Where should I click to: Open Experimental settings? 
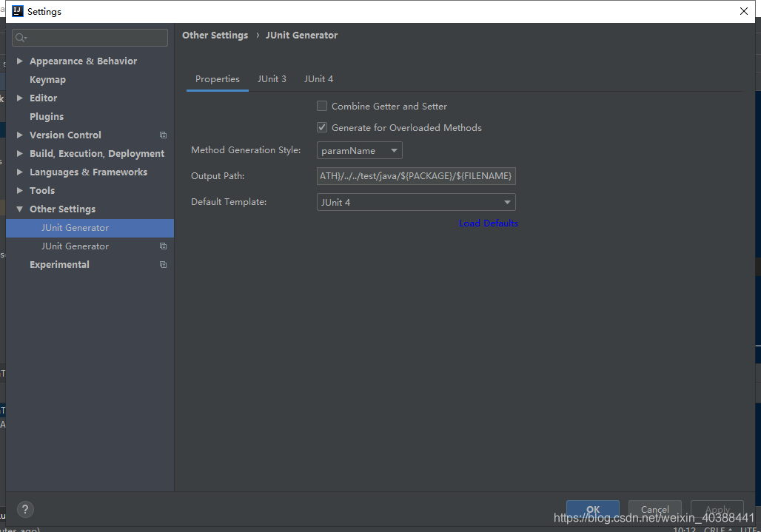[59, 265]
